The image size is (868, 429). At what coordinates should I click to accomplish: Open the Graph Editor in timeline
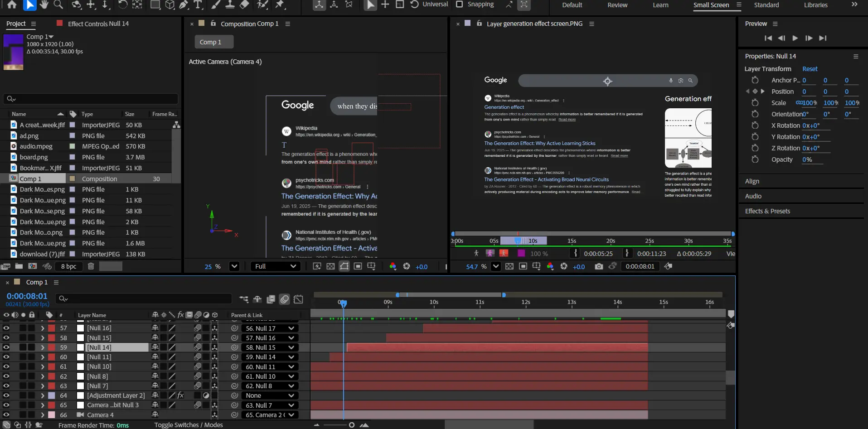pos(298,299)
